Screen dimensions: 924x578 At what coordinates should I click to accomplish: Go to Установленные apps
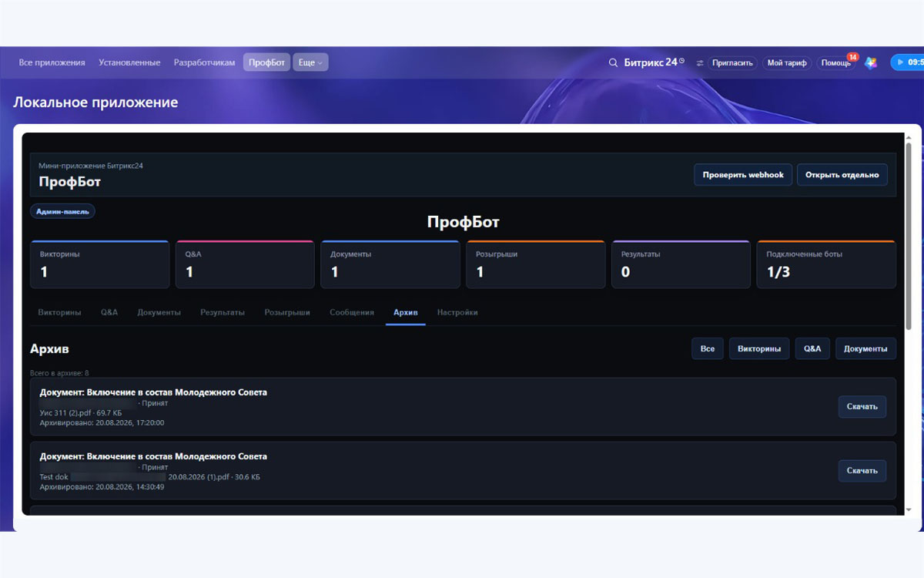[129, 62]
